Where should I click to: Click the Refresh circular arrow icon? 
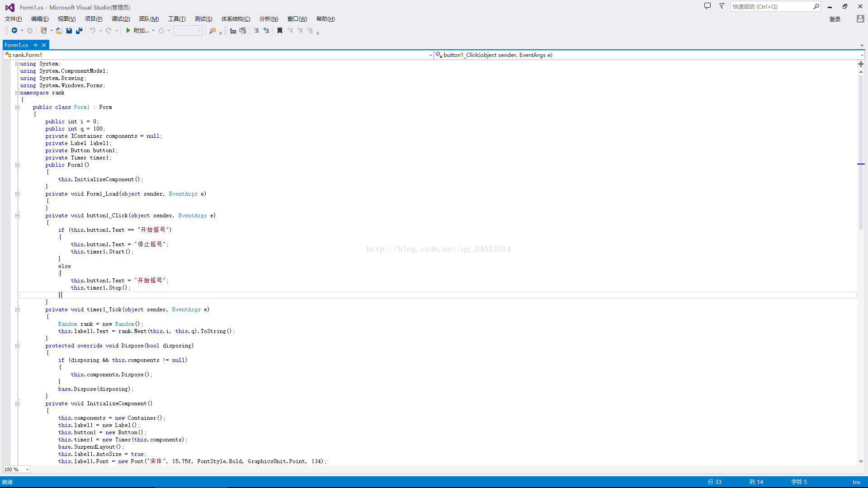[x=161, y=31]
